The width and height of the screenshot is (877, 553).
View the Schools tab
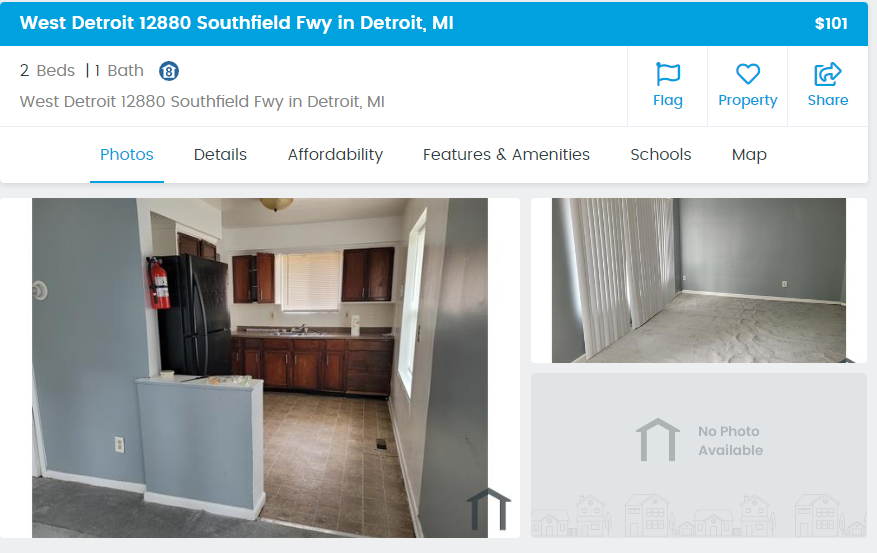click(x=661, y=154)
